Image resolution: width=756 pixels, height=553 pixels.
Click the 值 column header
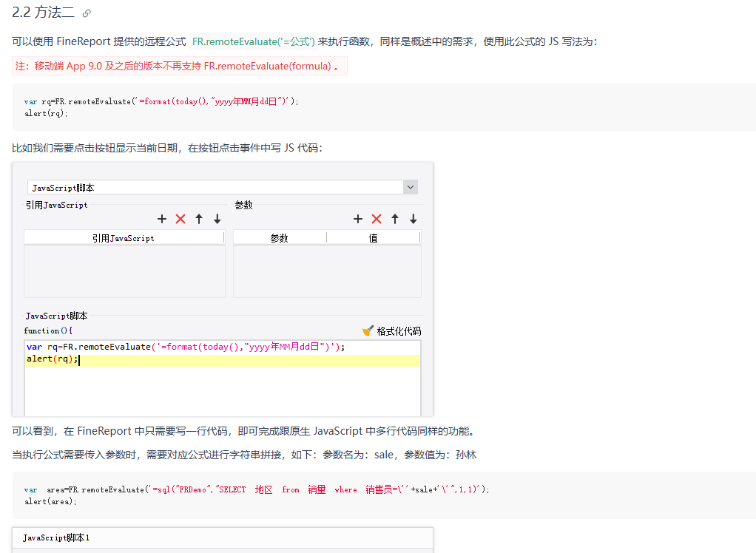click(373, 238)
